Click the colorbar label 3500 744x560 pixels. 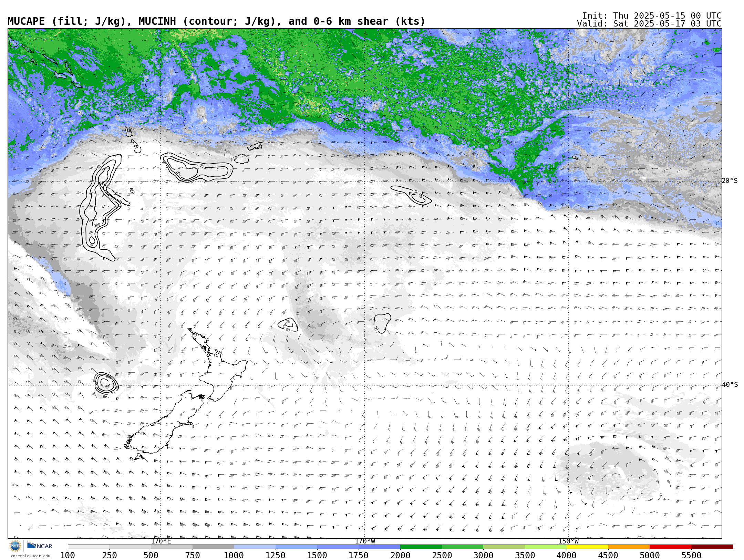pos(525,555)
